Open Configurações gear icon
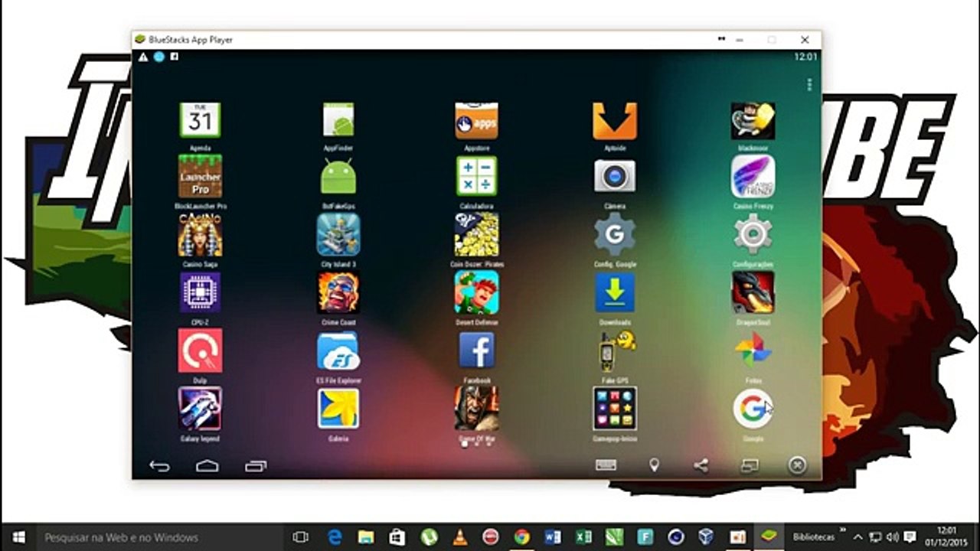The width and height of the screenshot is (980, 551). [753, 235]
